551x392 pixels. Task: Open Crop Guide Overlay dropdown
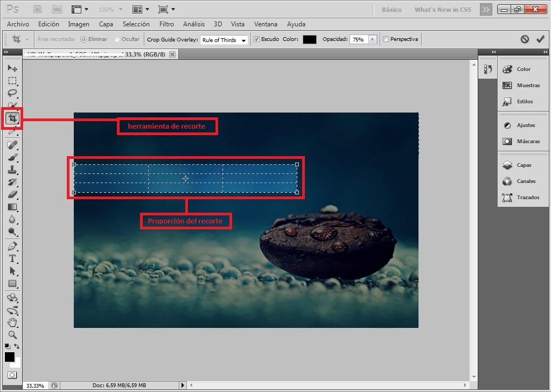point(224,40)
